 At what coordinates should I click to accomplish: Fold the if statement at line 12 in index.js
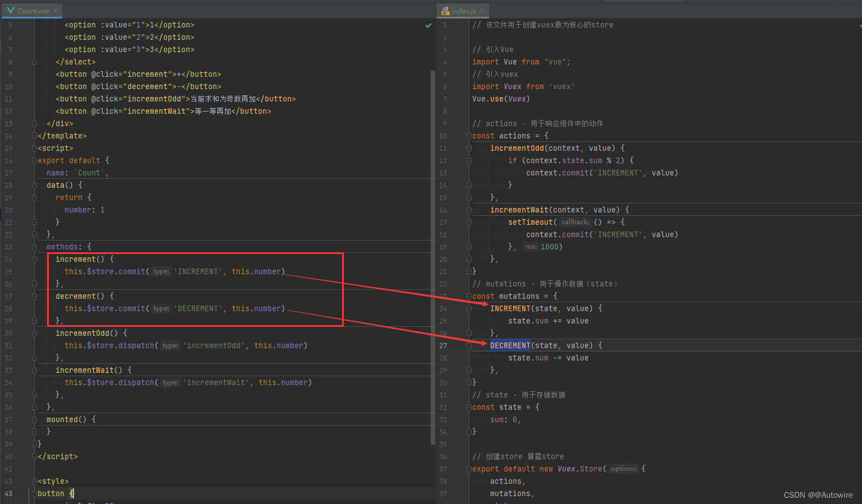469,160
